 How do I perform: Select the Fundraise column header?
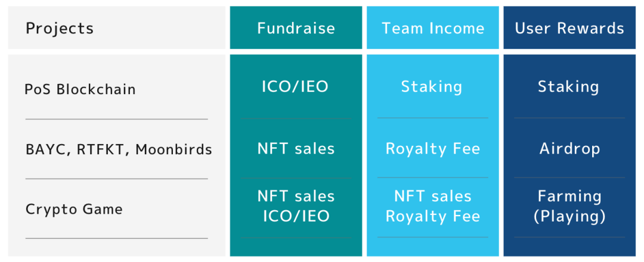(x=296, y=28)
